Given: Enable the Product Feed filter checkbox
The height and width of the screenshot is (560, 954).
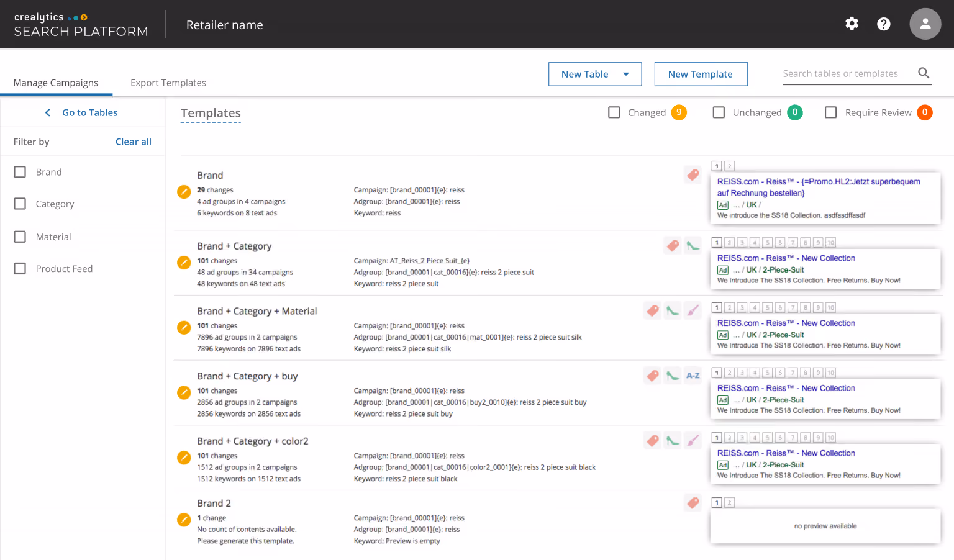Looking at the screenshot, I should (x=20, y=268).
